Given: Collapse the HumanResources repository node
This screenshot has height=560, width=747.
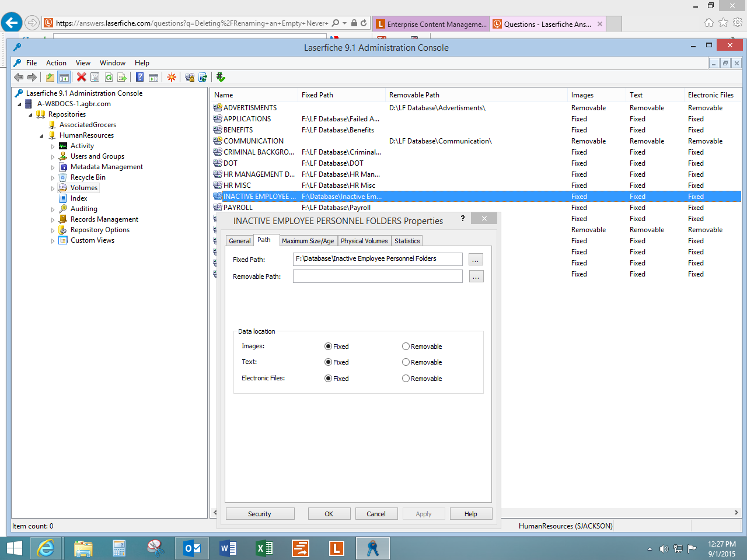Looking at the screenshot, I should tap(41, 136).
